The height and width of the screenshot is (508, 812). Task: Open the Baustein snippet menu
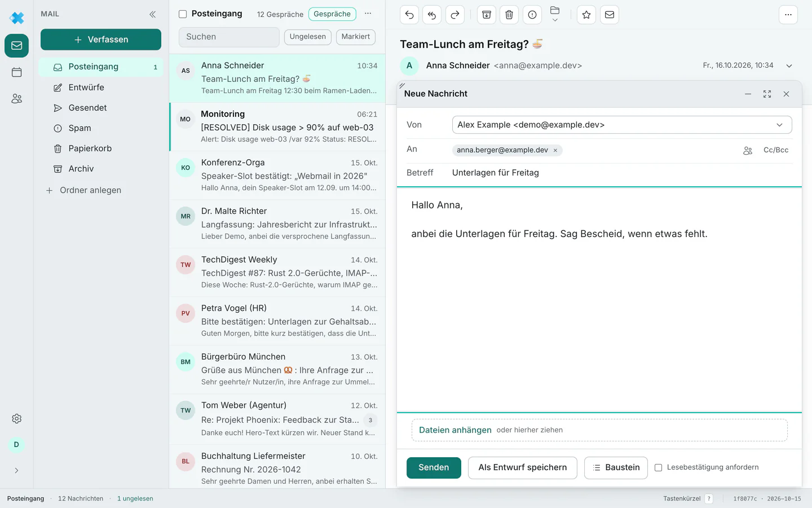tap(616, 468)
